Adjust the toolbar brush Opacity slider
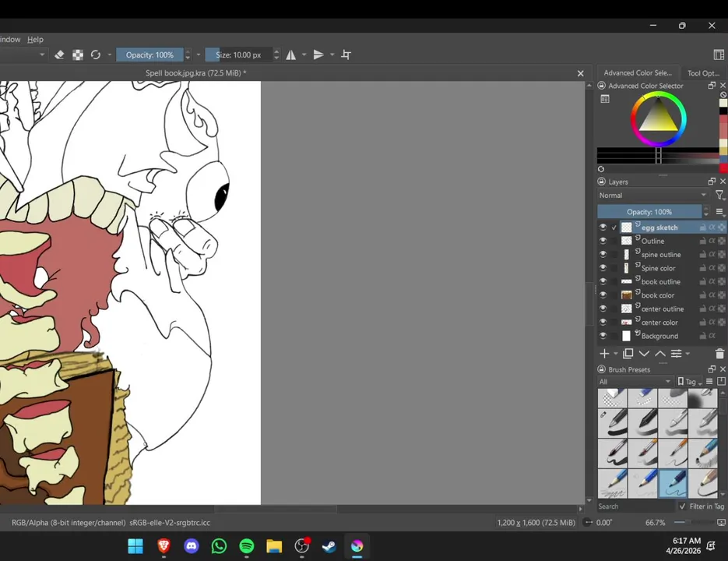The image size is (728, 561). pos(149,55)
